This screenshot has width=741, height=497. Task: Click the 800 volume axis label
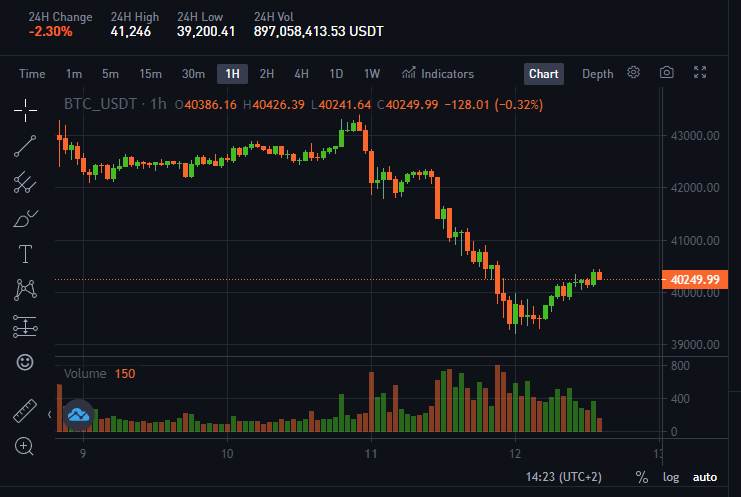(680, 366)
